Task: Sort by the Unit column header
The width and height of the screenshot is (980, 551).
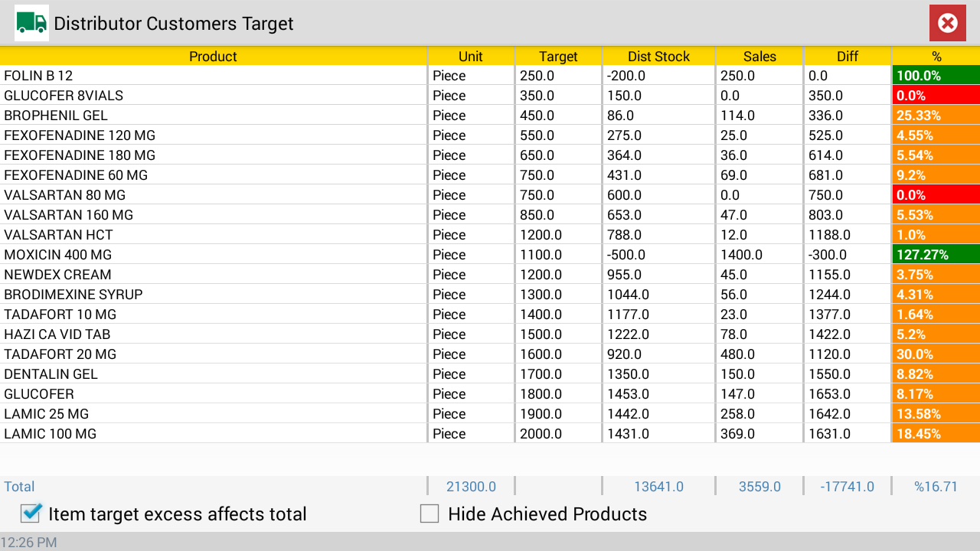Action: point(471,56)
